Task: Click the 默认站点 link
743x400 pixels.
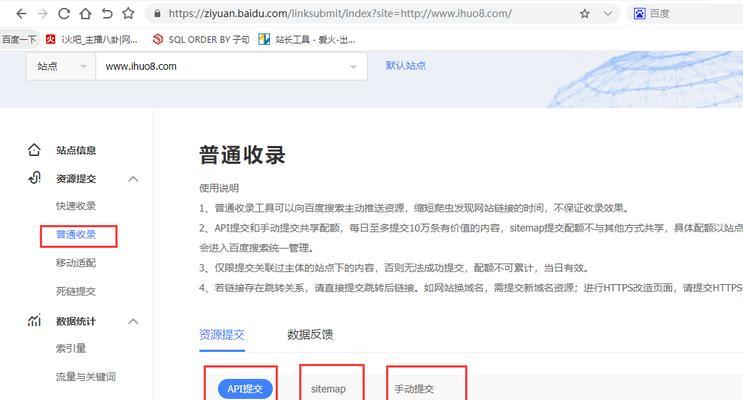Action: pyautogui.click(x=406, y=65)
